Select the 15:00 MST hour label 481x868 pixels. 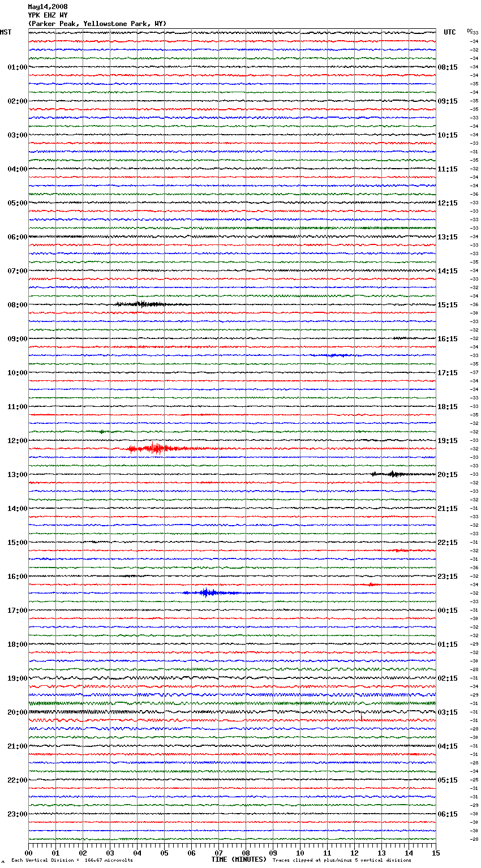(18, 543)
